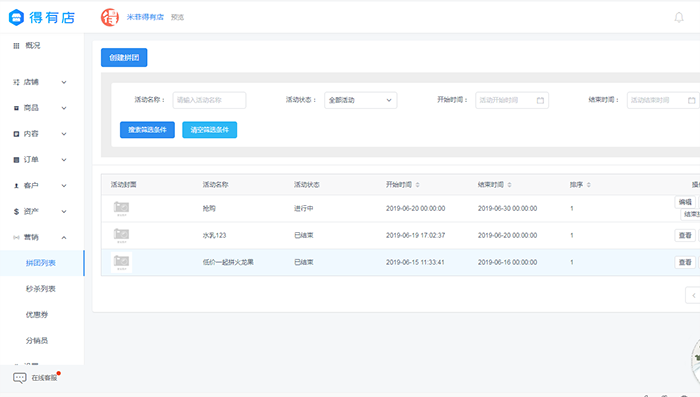The height and width of the screenshot is (397, 700).
Task: Focus the 活动名称 input field
Action: [209, 100]
